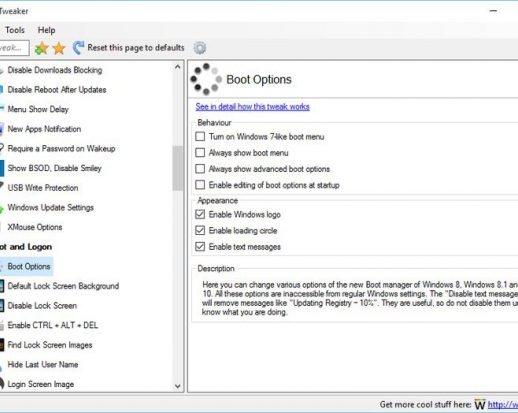The image size is (518, 413).
Task: Select Enable CTRL + ALT + DEL
Action: point(53,325)
